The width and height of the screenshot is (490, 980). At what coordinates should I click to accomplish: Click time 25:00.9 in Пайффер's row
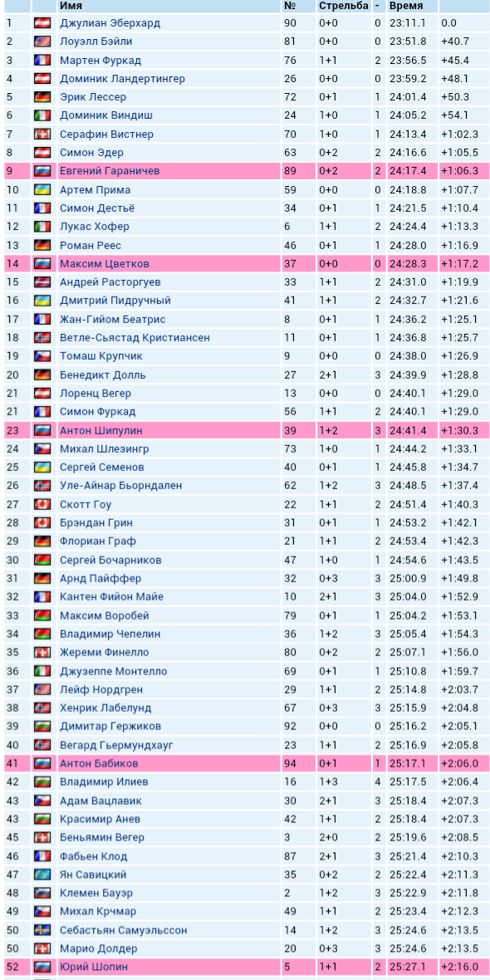(408, 579)
